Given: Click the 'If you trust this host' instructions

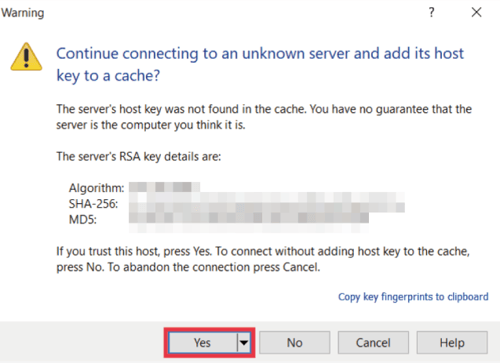Looking at the screenshot, I should point(263,259).
